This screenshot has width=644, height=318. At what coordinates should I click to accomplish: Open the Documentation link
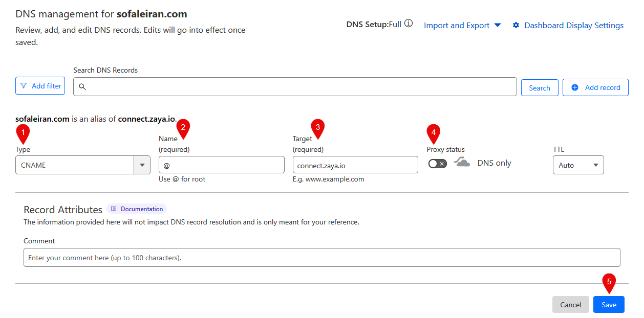[x=141, y=209]
